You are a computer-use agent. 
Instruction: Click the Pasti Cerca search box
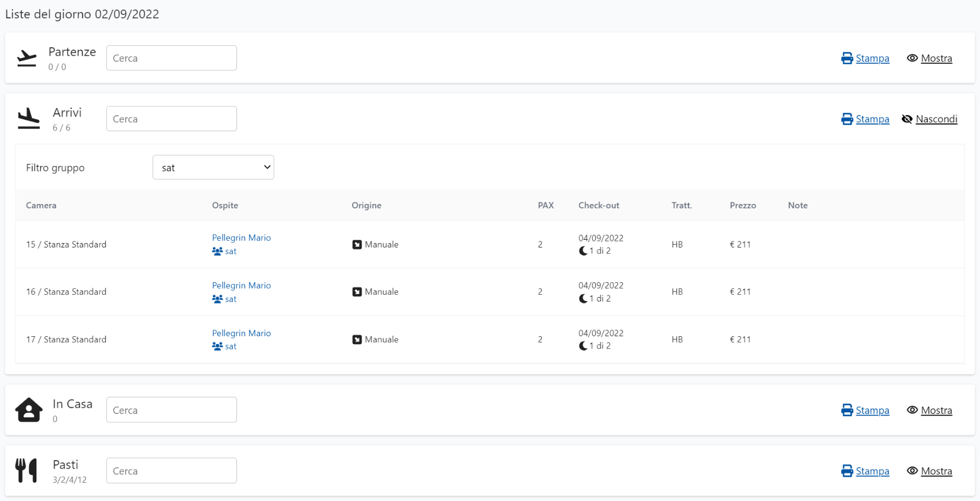coord(171,471)
